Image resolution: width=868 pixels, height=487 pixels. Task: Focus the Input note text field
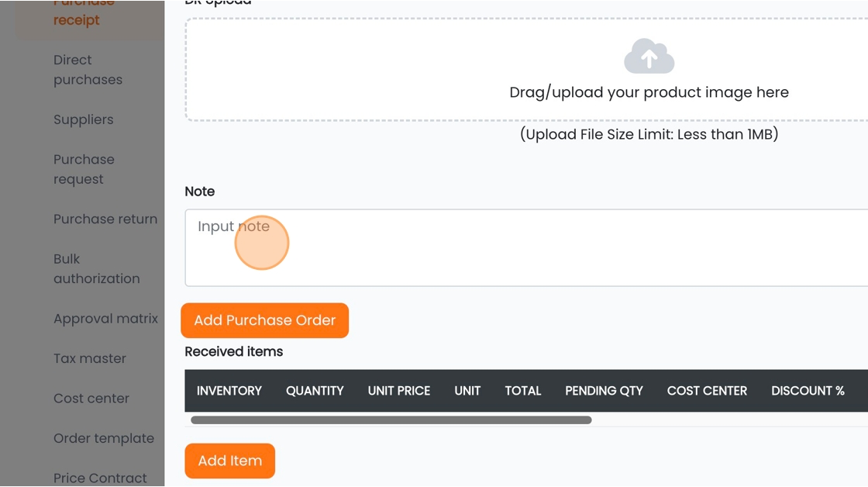526,247
